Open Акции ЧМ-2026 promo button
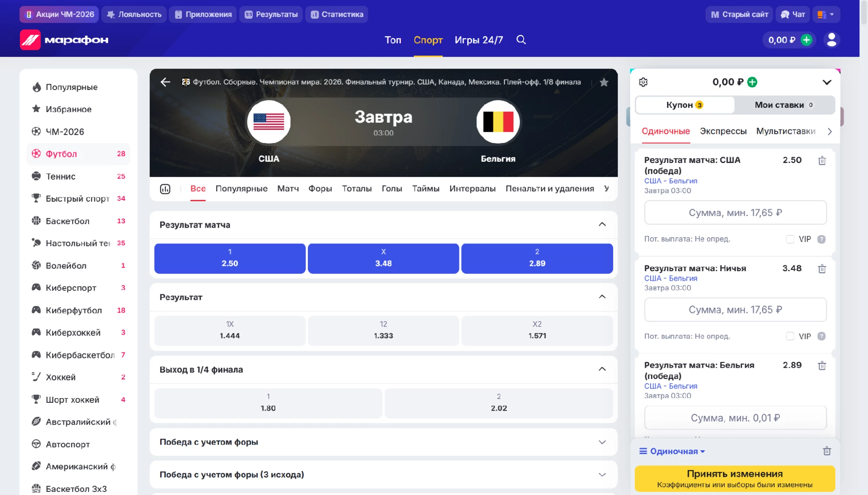868x495 pixels. 59,14
